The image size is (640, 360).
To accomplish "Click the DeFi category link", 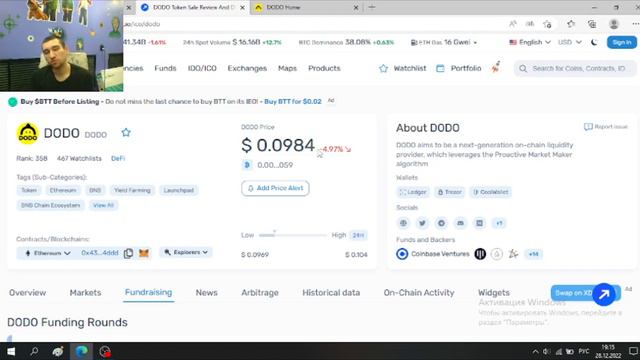I will tap(118, 158).
